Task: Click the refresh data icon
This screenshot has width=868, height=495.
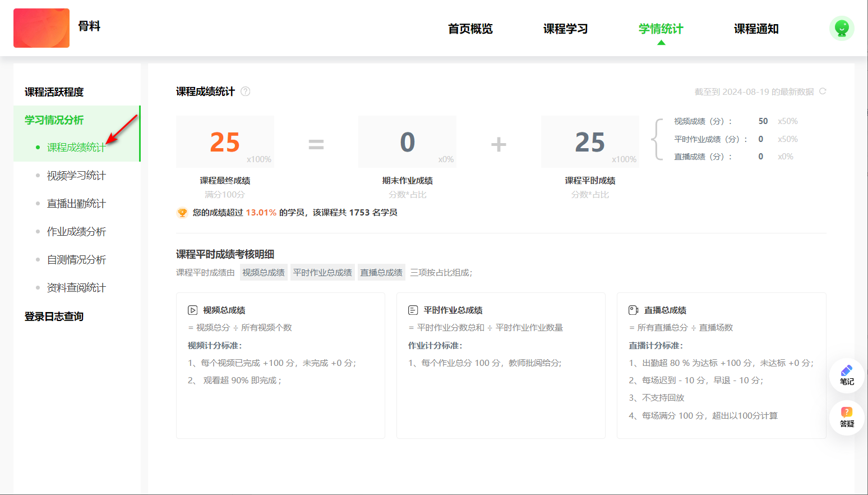Action: (823, 91)
